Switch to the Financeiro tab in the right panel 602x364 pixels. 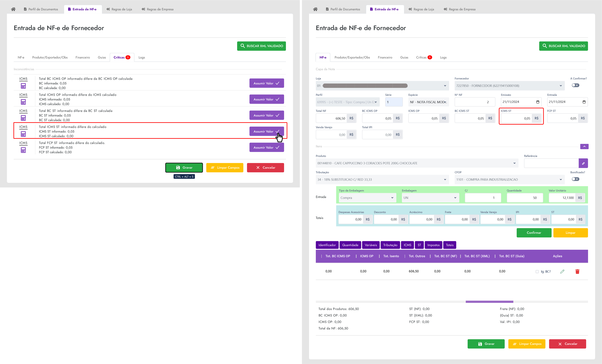385,57
